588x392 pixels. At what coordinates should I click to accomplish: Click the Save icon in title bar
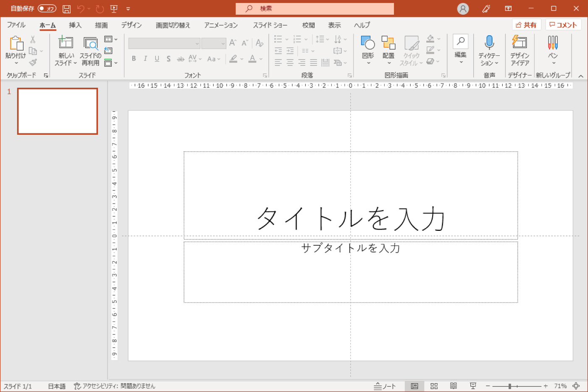click(66, 8)
